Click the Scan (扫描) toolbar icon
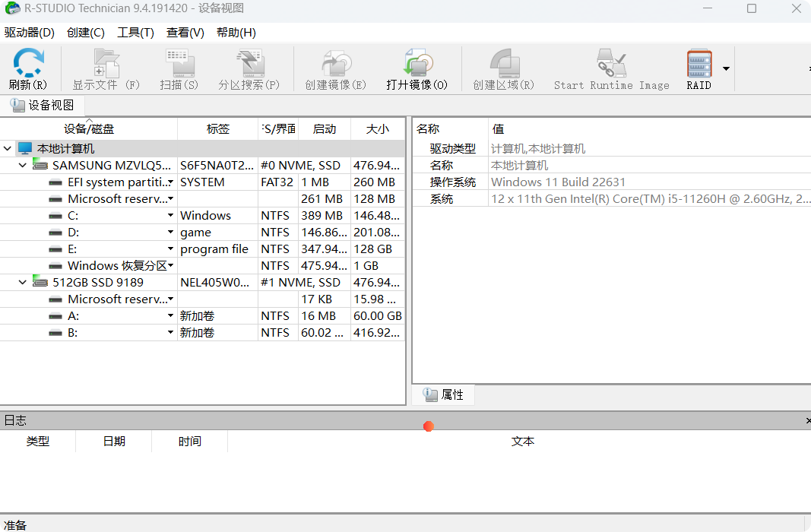811x532 pixels. (179, 63)
